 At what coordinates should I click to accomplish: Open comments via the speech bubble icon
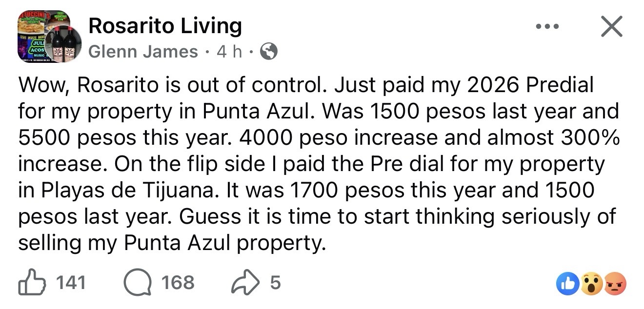point(138,283)
